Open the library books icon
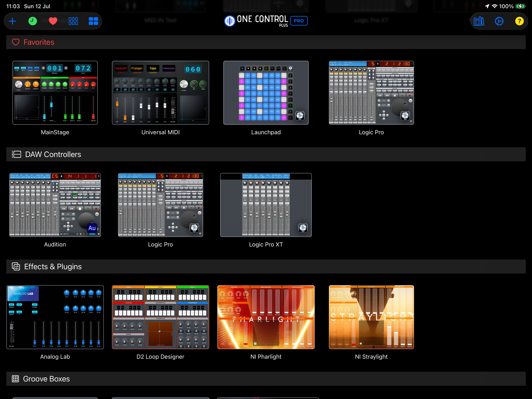The image size is (532, 399). pos(479,21)
